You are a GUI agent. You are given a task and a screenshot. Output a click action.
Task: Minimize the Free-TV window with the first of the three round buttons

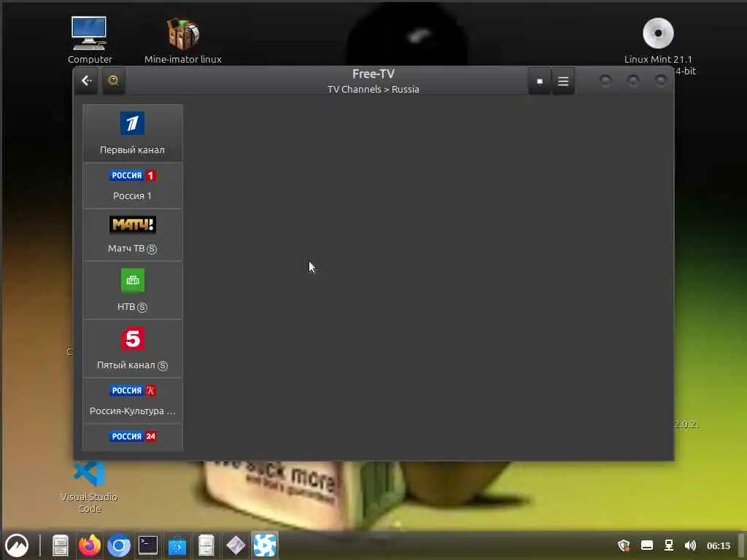click(605, 81)
